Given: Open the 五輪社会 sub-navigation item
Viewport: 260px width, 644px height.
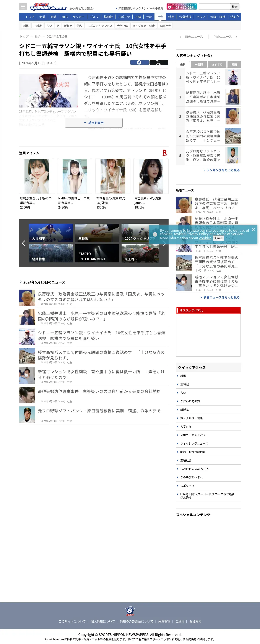Looking at the screenshot, I should 165,26.
